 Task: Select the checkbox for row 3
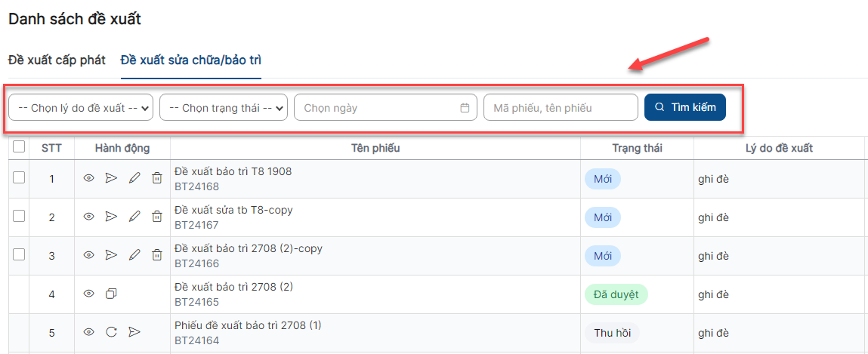(x=19, y=254)
